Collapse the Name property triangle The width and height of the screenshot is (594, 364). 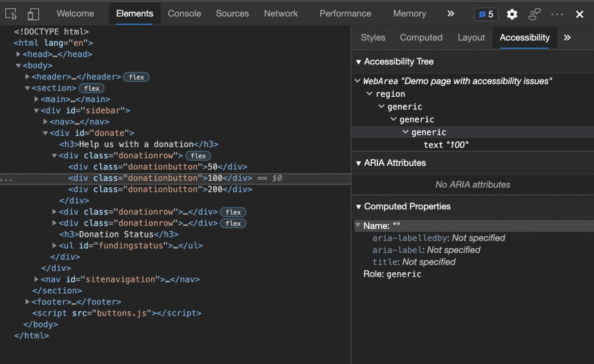357,225
